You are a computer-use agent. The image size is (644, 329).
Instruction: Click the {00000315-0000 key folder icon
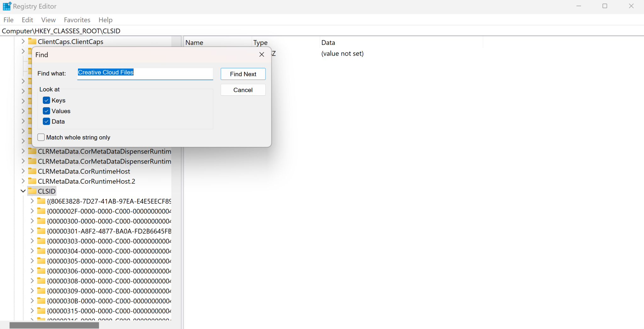(41, 311)
